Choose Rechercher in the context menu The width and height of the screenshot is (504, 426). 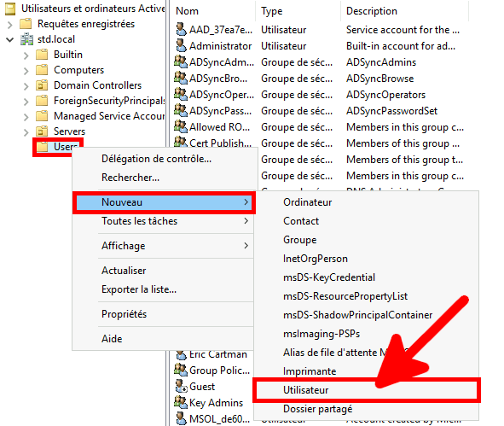click(x=164, y=178)
